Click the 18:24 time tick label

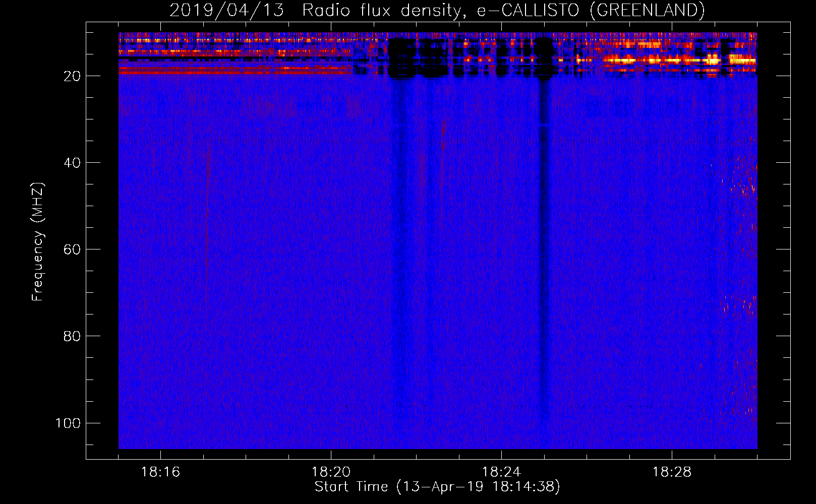pos(501,472)
